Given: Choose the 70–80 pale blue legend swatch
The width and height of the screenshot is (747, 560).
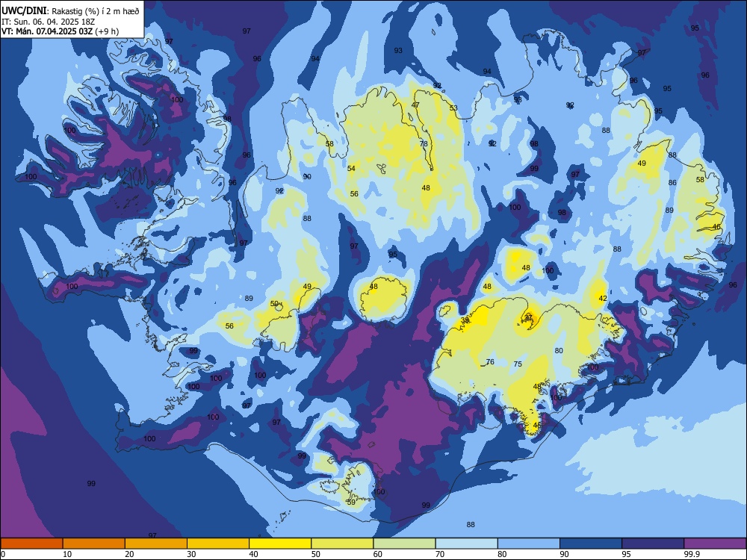Looking at the screenshot, I should click(x=466, y=544).
